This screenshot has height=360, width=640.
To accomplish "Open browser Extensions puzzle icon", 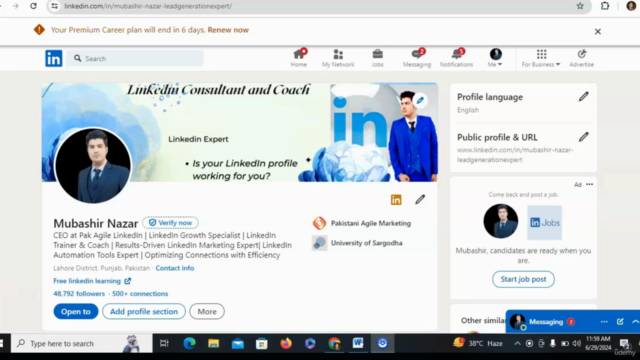I will pyautogui.click(x=605, y=6).
